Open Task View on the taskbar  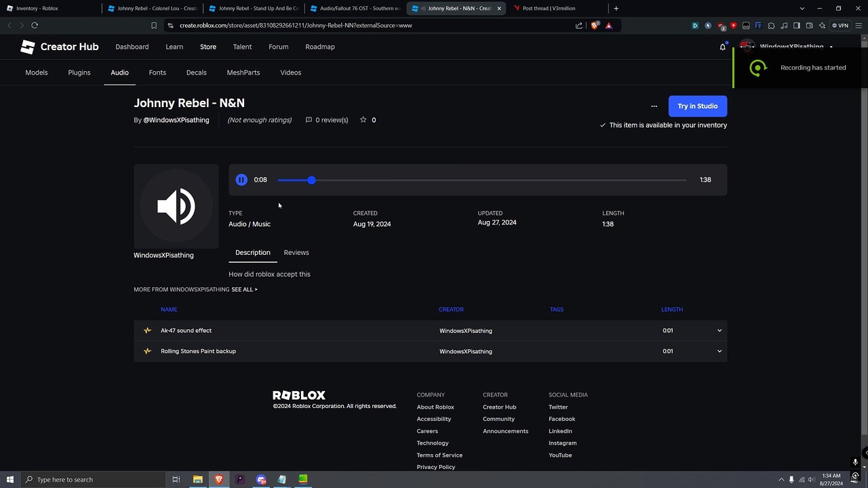click(x=176, y=479)
